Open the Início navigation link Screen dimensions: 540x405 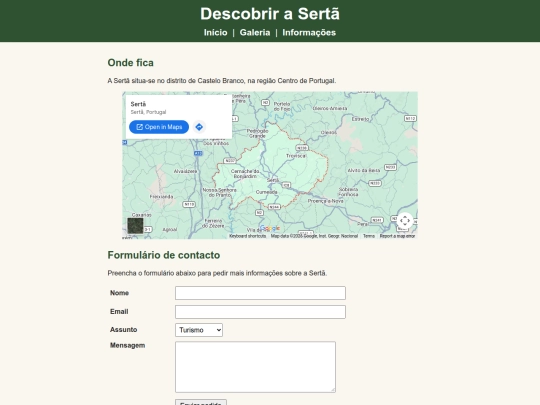[x=215, y=32]
